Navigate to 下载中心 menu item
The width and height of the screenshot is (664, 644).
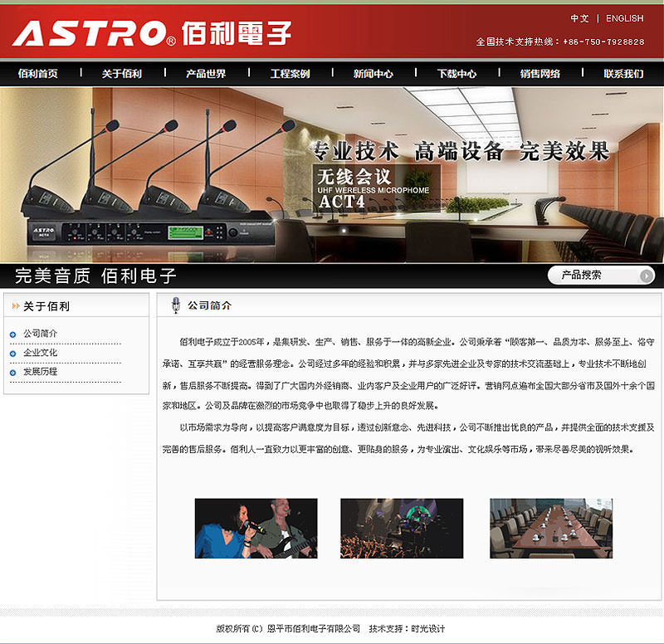[456, 74]
